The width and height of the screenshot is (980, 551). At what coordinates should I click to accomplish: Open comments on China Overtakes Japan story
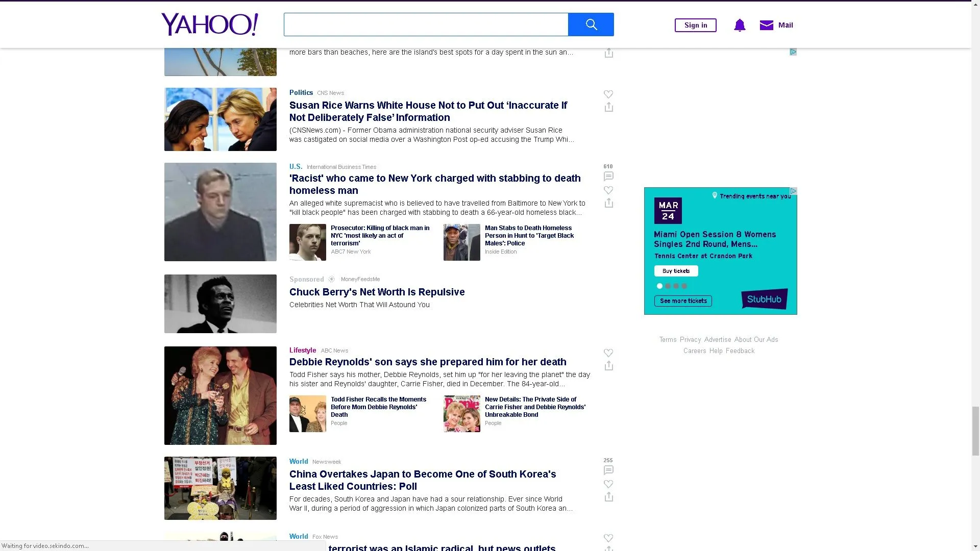(x=608, y=470)
